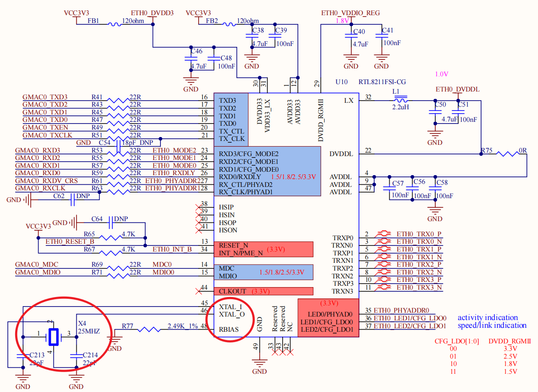Click the ETH0_MODE2 net label
The width and height of the screenshot is (538, 392).
[174, 150]
